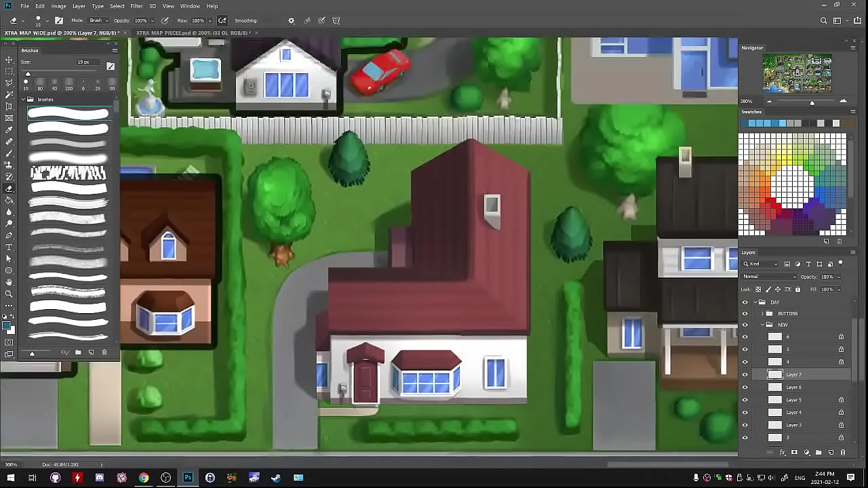Open the blend mode Normal dropdown
The width and height of the screenshot is (868, 488).
(769, 277)
